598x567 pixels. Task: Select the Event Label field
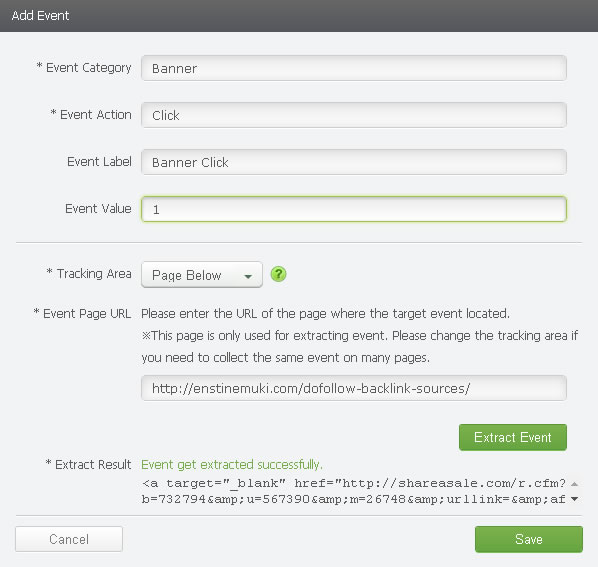click(354, 162)
